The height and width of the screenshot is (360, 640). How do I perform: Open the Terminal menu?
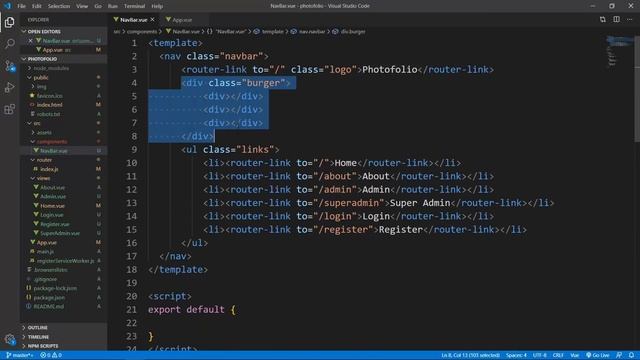(134, 6)
